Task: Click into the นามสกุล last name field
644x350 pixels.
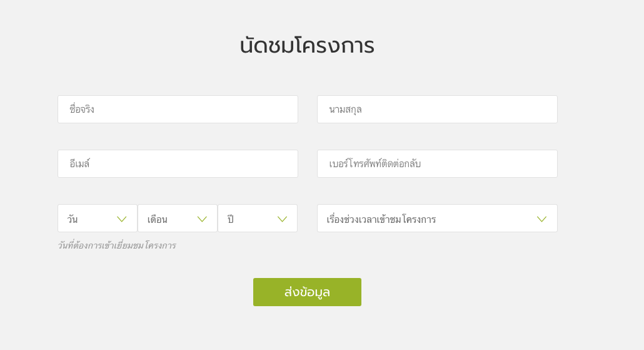Action: [438, 110]
